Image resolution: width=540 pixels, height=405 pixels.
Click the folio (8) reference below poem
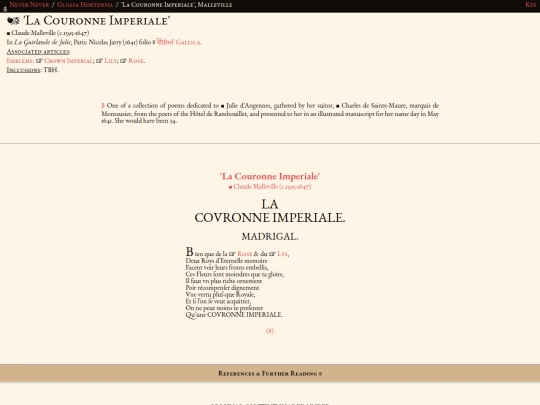point(270,331)
